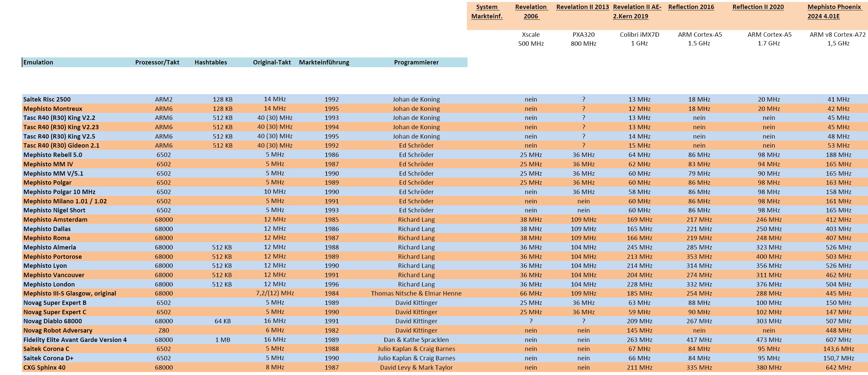Select Tasc R40 (R30) King V2.23
The width and height of the screenshot is (868, 375).
61,127
